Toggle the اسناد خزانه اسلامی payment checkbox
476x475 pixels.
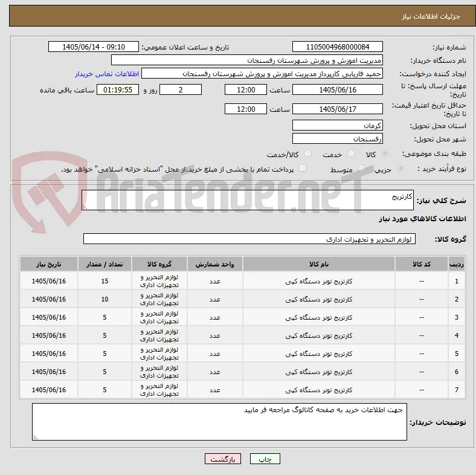(x=303, y=168)
